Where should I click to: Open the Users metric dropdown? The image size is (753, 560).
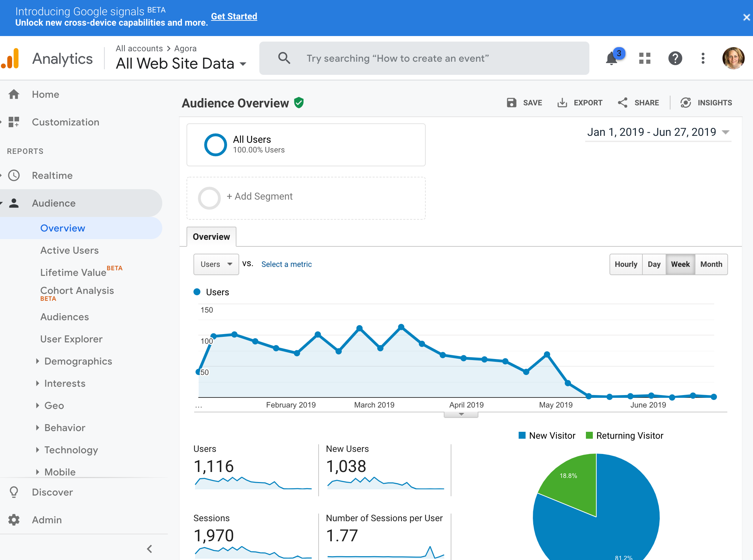(x=216, y=264)
